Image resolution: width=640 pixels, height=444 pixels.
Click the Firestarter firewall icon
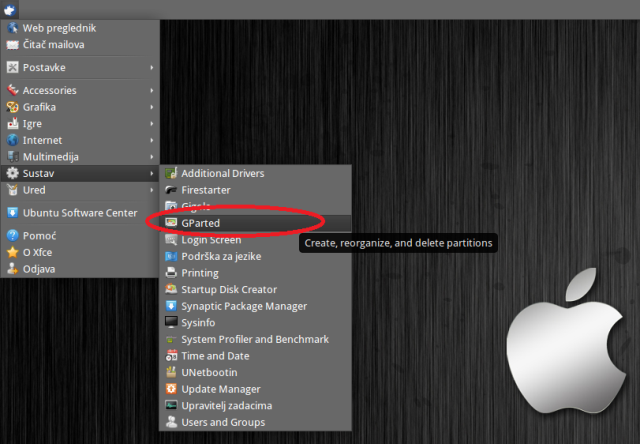click(x=171, y=190)
